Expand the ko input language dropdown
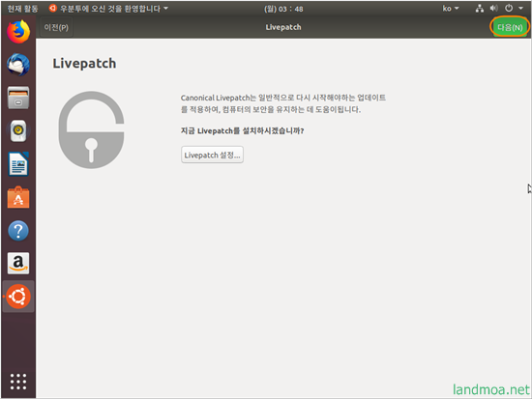 pos(451,9)
